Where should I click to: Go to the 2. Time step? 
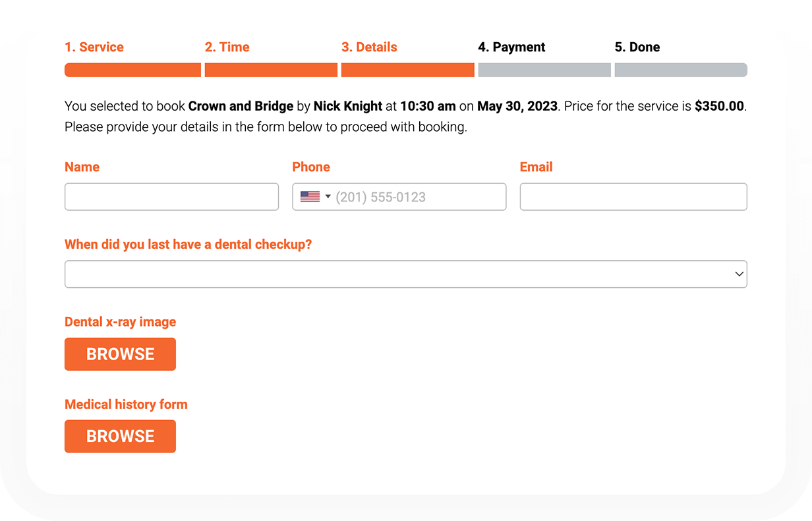[227, 47]
